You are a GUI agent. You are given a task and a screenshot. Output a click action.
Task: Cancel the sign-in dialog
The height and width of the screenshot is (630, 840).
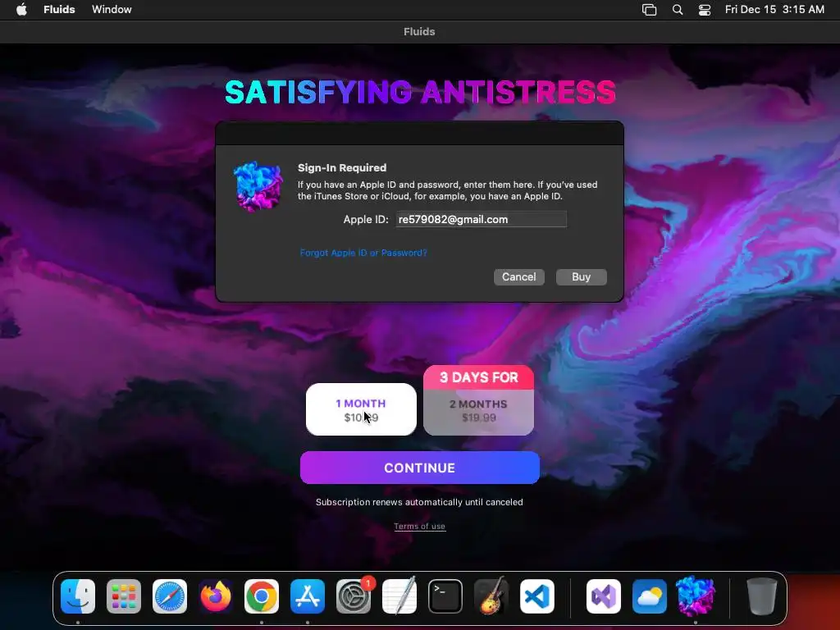518,277
